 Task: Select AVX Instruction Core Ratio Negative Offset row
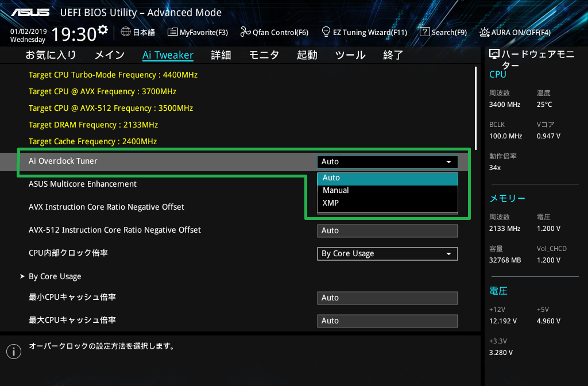point(106,207)
